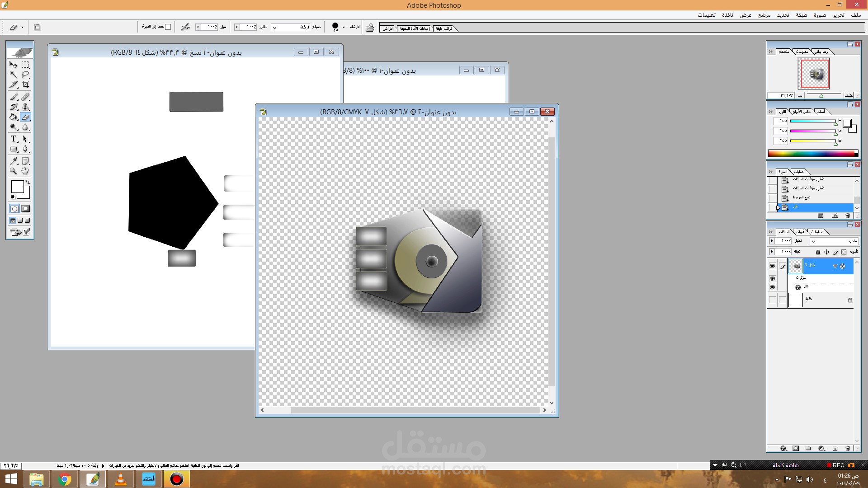Open the صورة (Image) menu
This screenshot has width=868, height=488.
click(820, 15)
